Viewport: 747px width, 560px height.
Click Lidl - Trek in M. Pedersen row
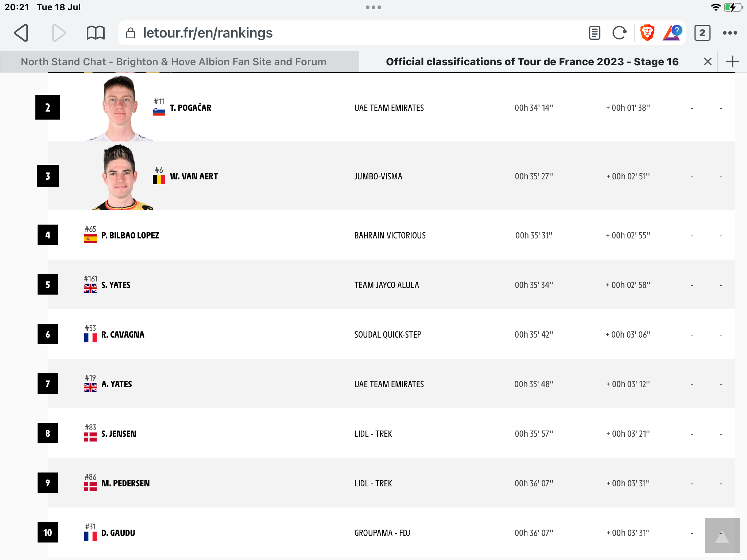point(373,483)
